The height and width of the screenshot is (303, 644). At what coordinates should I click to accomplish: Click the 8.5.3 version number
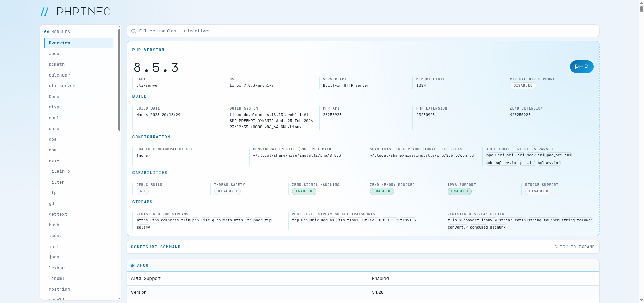point(156,68)
